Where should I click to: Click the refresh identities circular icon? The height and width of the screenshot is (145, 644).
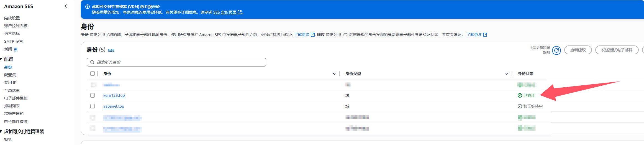(556, 50)
